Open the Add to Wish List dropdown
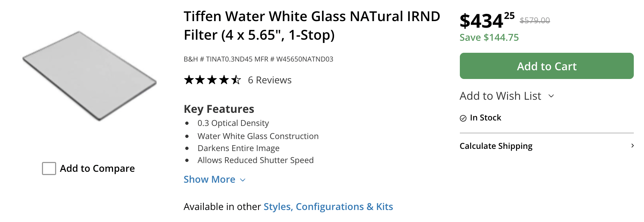The width and height of the screenshot is (644, 222). [500, 96]
